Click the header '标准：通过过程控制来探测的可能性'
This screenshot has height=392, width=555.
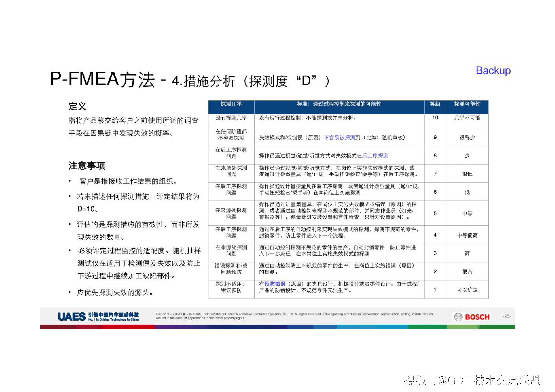coord(339,104)
